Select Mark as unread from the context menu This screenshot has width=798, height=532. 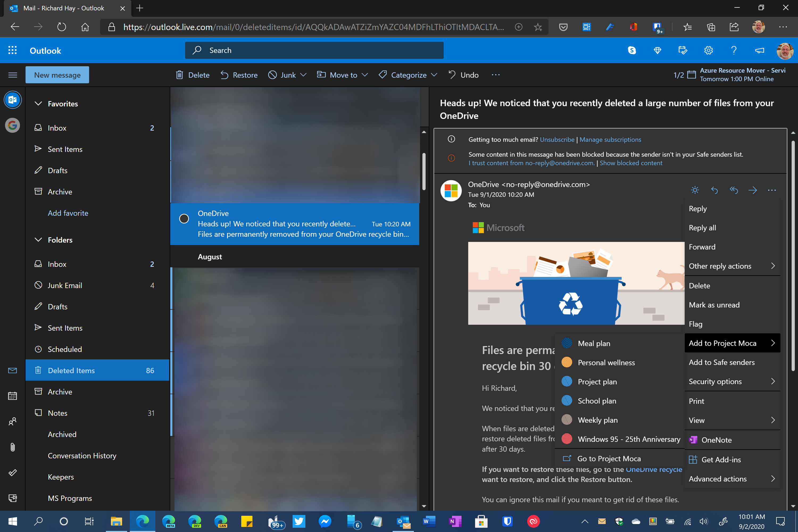click(714, 305)
